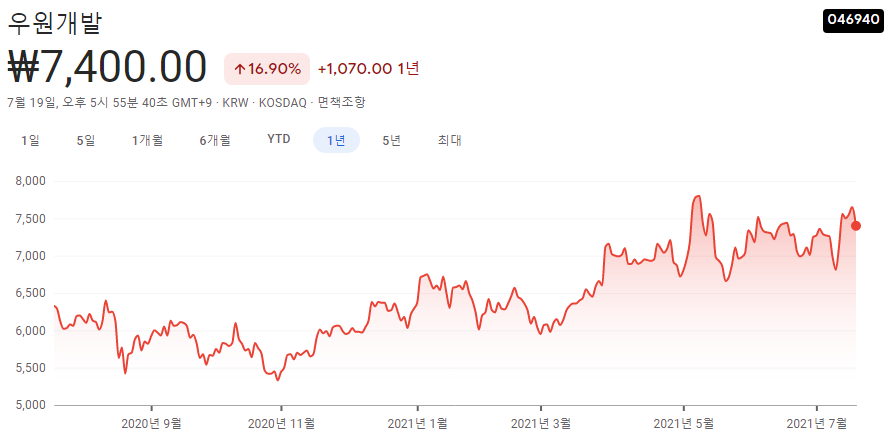Click the 2020년 9월 x-axis label
The height and width of the screenshot is (444, 893).
pyautogui.click(x=151, y=424)
